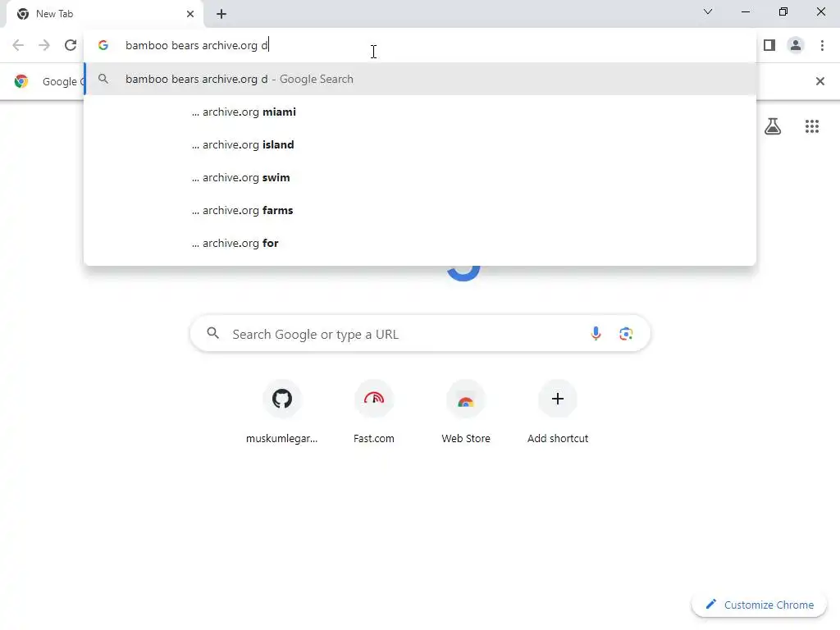The image size is (840, 630).
Task: Reload the current page
Action: click(71, 45)
